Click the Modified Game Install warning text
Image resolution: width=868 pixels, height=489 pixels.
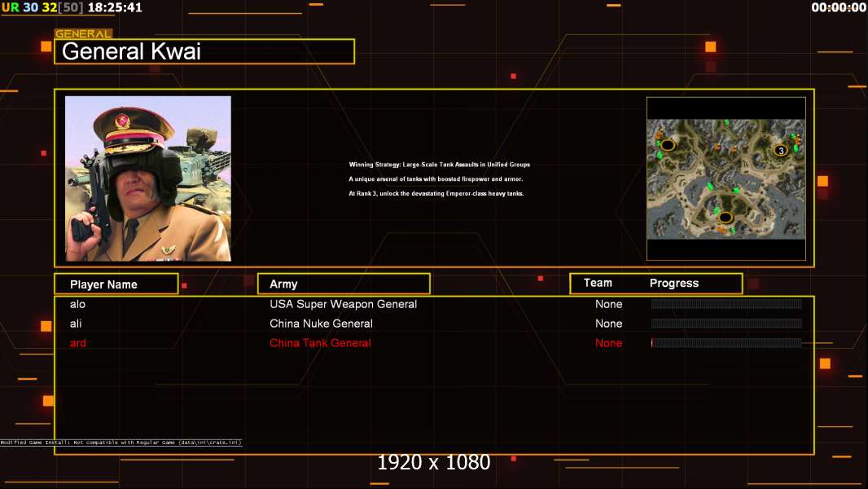point(121,443)
